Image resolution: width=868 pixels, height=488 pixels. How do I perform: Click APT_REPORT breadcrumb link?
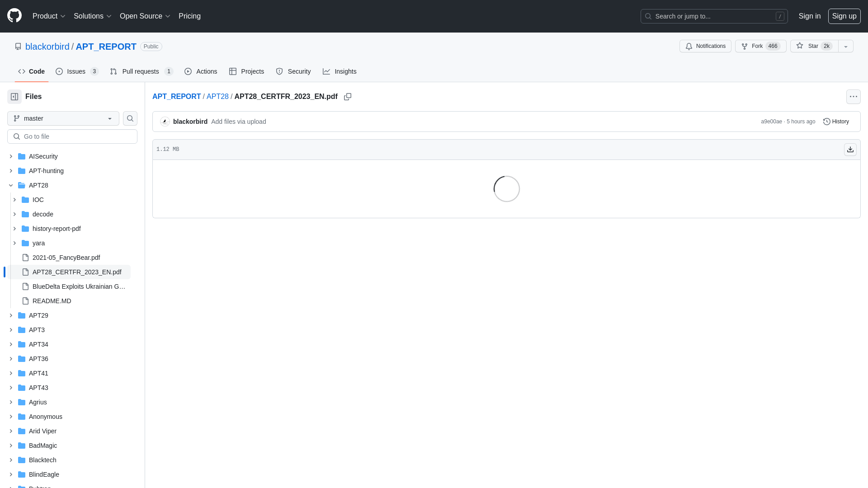176,97
